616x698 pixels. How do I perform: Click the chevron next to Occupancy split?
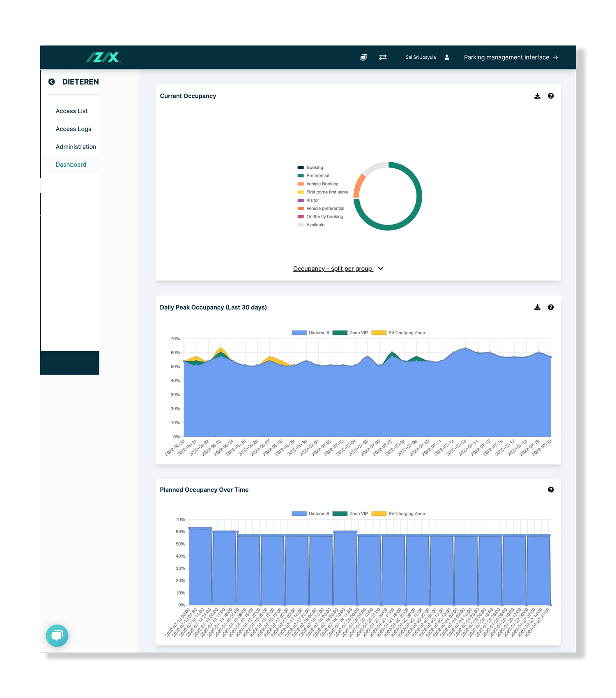(381, 269)
